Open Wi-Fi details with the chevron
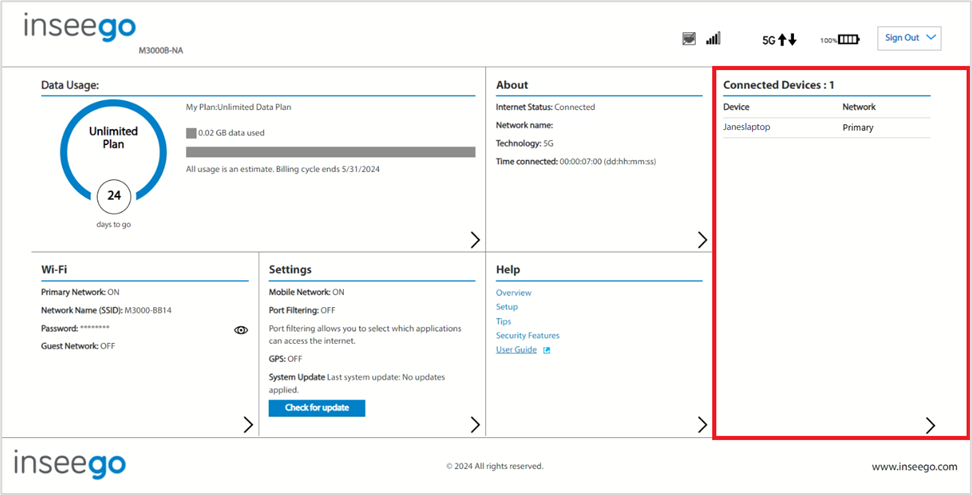This screenshot has height=495, width=972. (248, 424)
